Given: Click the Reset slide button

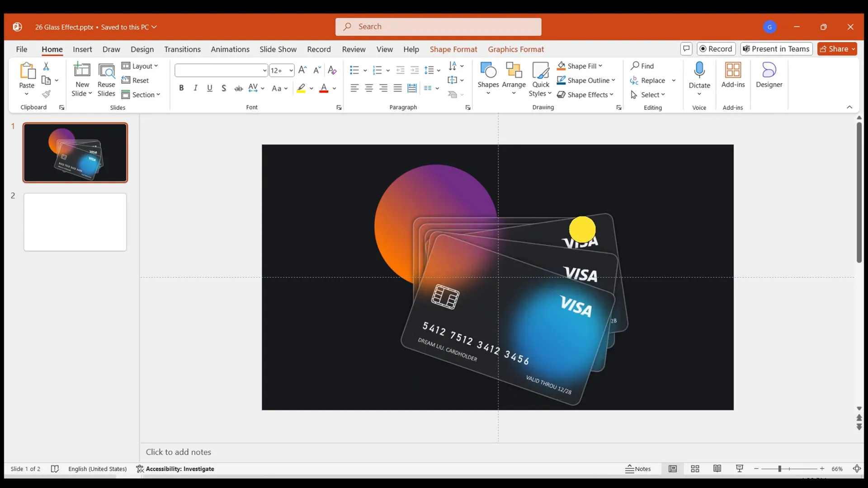Looking at the screenshot, I should tap(135, 80).
